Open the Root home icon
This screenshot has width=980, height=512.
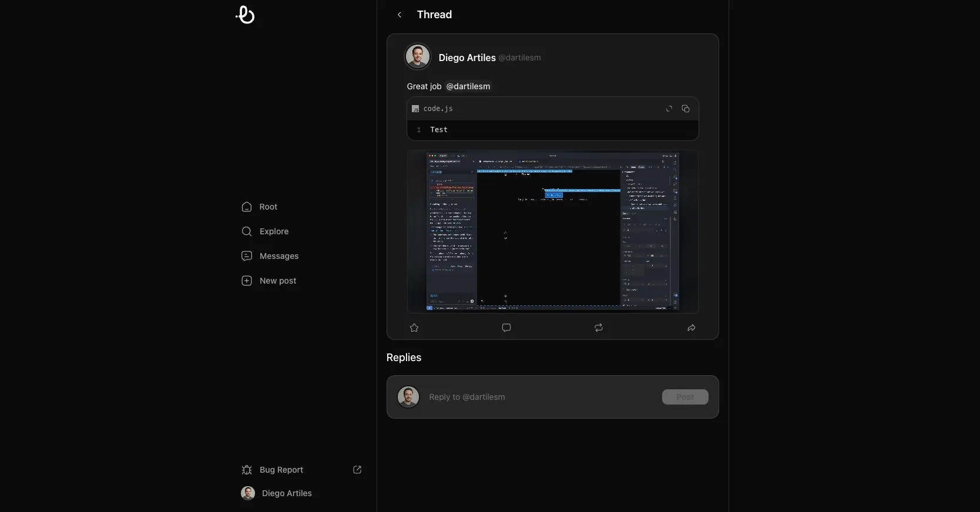pos(247,207)
